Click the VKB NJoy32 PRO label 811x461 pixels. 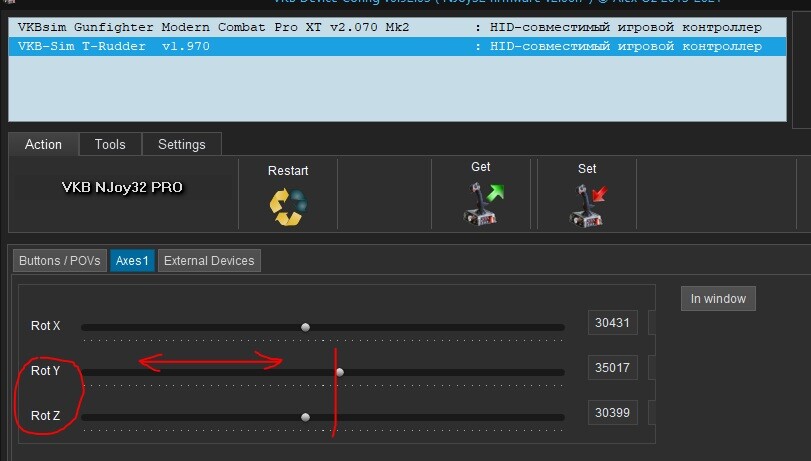tap(122, 187)
